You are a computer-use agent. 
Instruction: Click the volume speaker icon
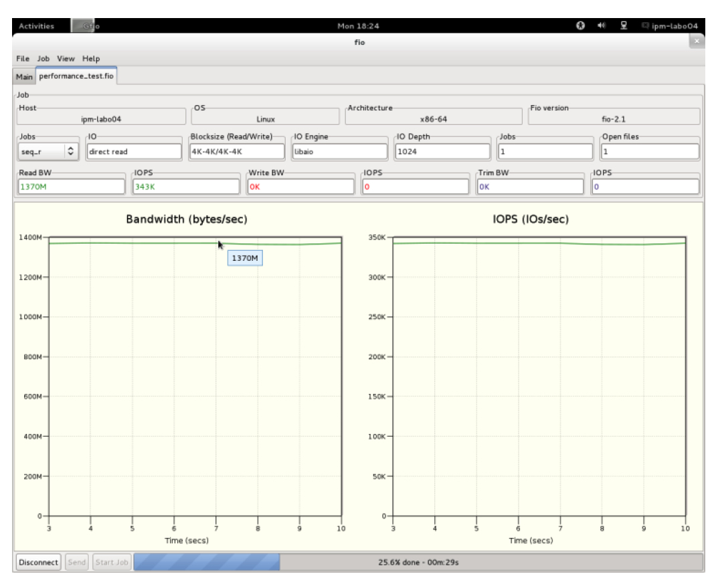(x=602, y=26)
